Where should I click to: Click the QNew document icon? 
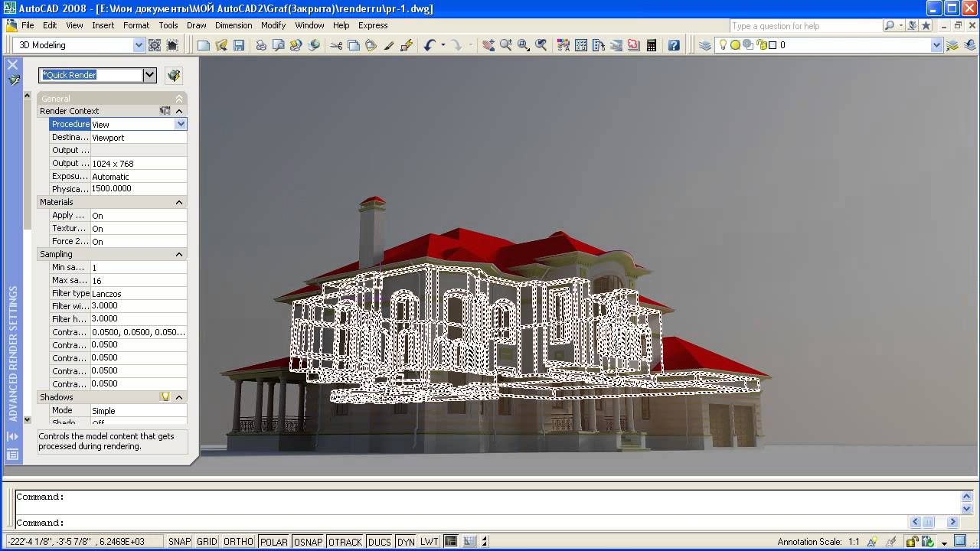point(204,45)
